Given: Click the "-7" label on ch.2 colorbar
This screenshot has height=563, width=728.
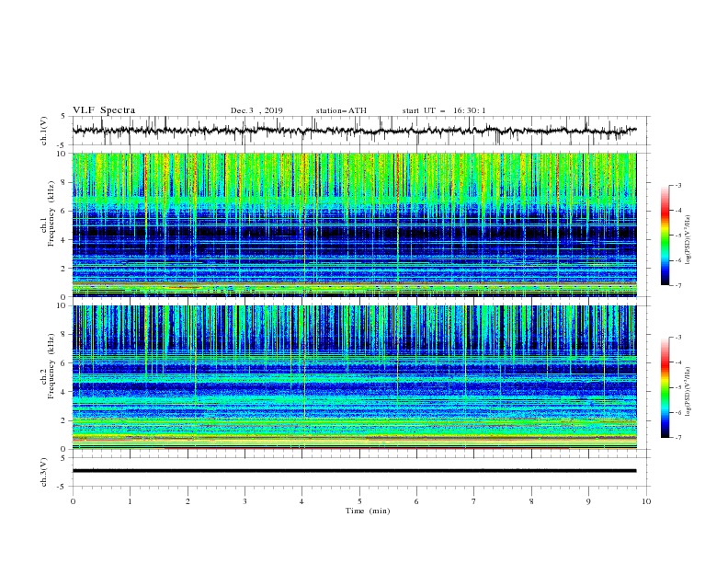Looking at the screenshot, I should (x=678, y=438).
